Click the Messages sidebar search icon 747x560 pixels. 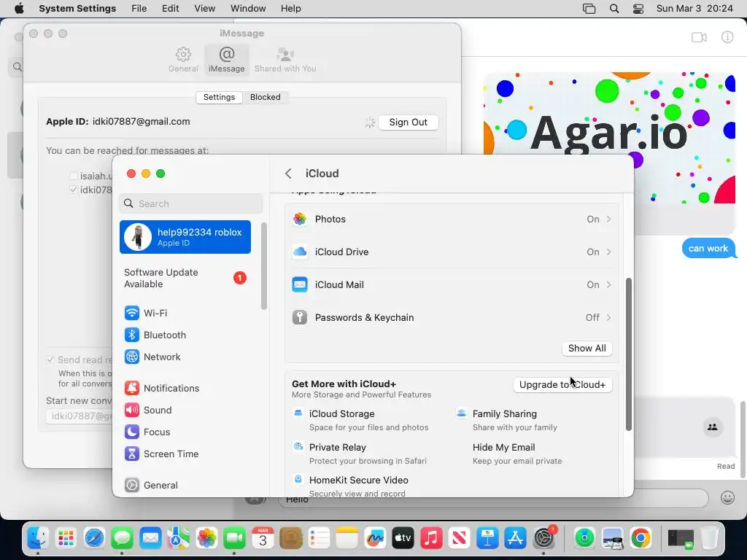[18, 66]
